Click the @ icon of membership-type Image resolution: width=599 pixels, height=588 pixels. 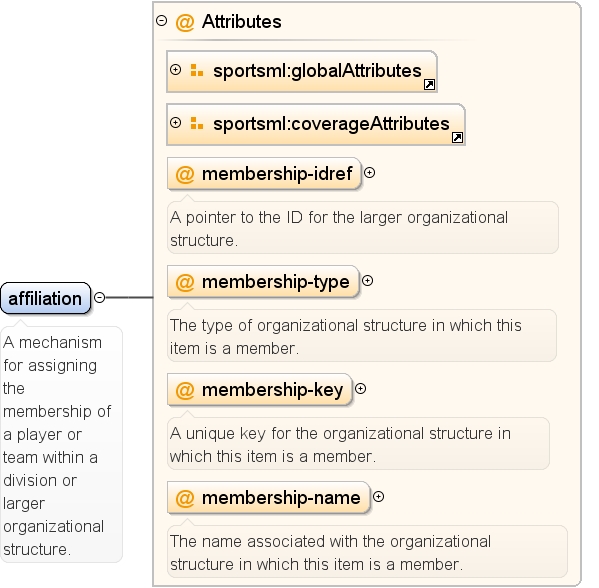[185, 283]
